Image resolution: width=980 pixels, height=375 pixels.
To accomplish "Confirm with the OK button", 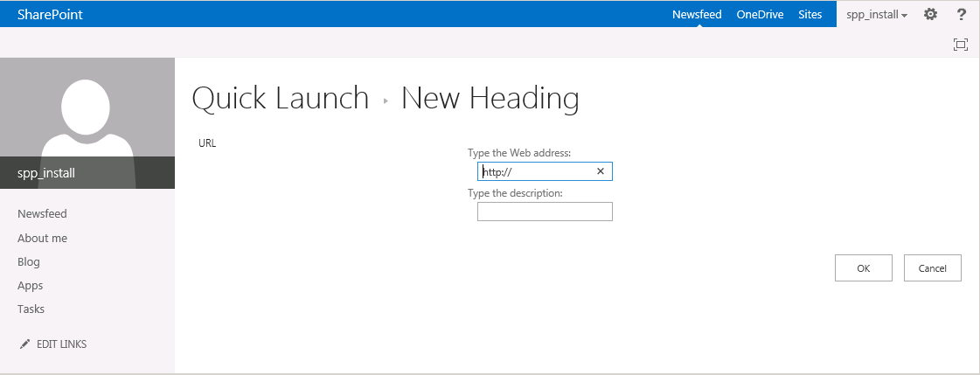I will [864, 268].
